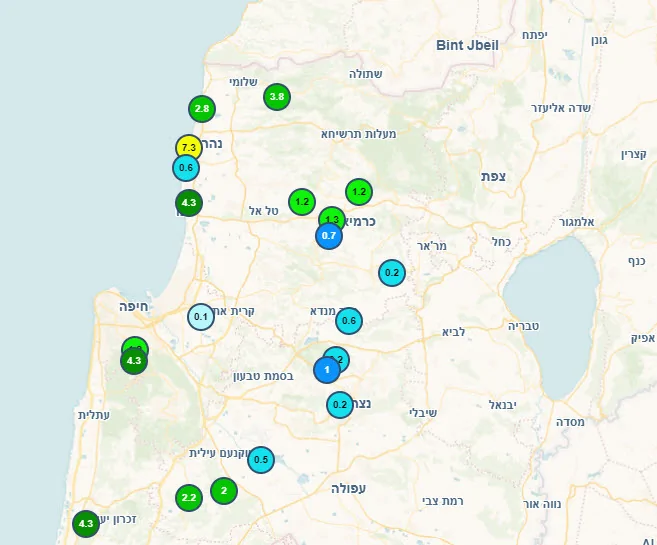The height and width of the screenshot is (545, 657).
Task: Click the yellow 7.3 map marker
Action: pos(188,147)
